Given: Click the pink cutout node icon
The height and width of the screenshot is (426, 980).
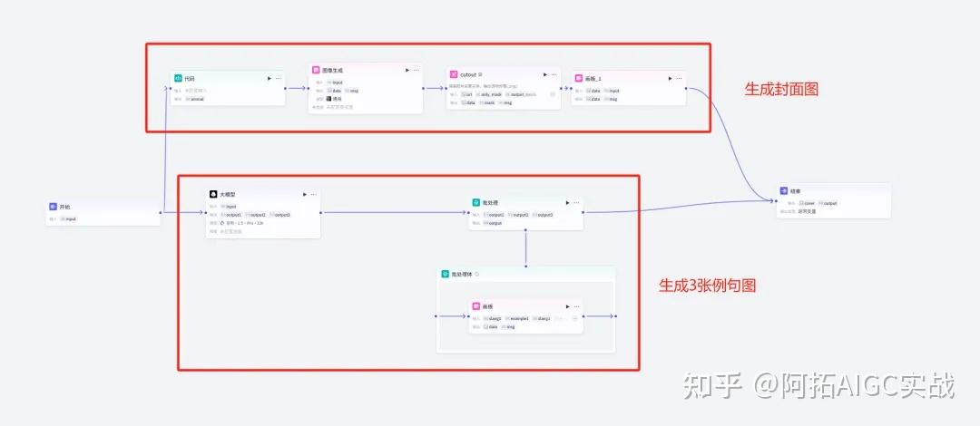Looking at the screenshot, I should pos(454,74).
